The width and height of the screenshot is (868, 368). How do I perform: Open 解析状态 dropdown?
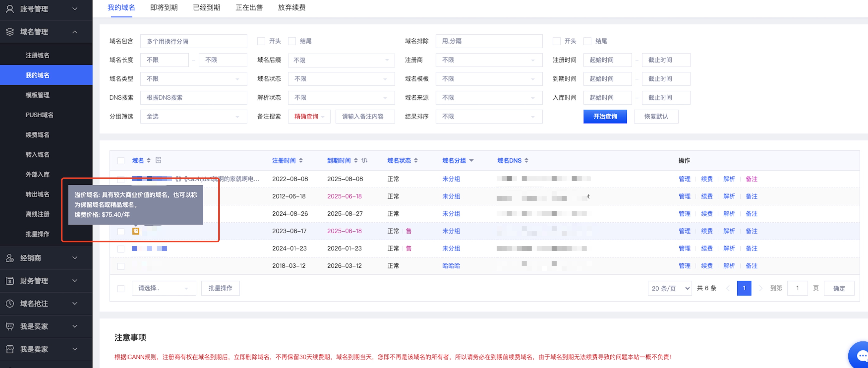tap(341, 98)
